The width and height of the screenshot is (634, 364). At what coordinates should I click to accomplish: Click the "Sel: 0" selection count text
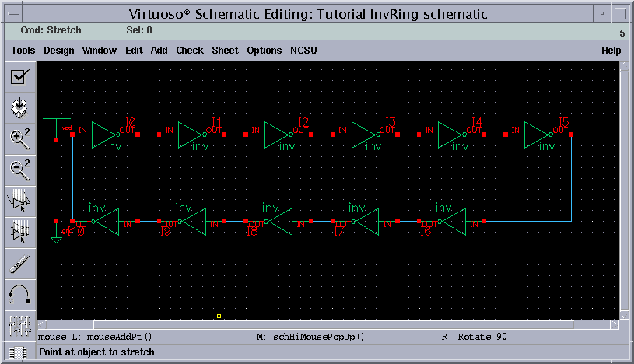click(139, 30)
